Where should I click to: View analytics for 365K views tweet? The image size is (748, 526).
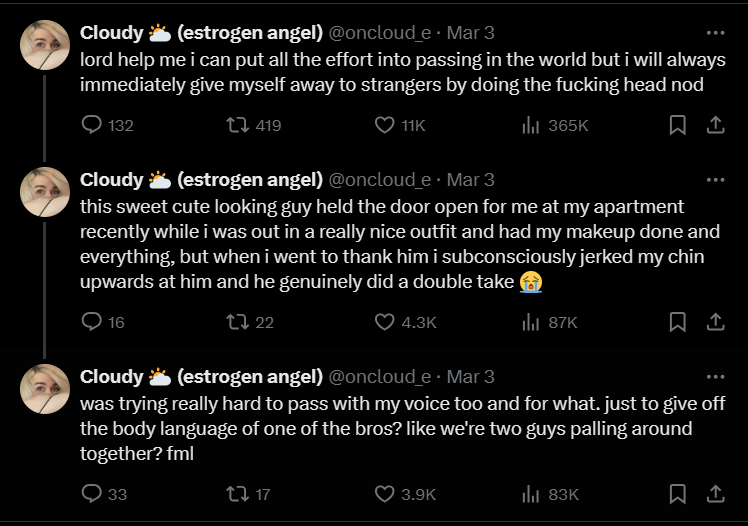pyautogui.click(x=531, y=125)
